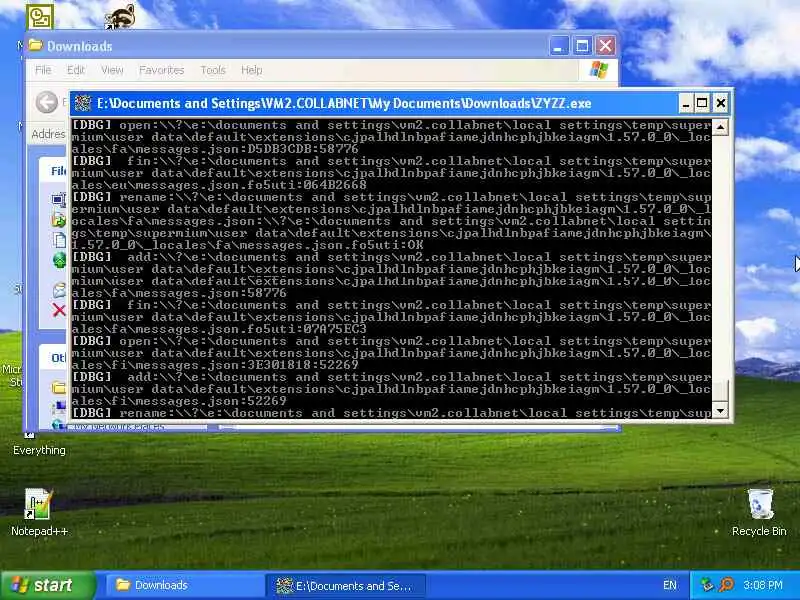800x600 pixels.
Task: Open the Help menu in Downloads
Action: (x=252, y=70)
